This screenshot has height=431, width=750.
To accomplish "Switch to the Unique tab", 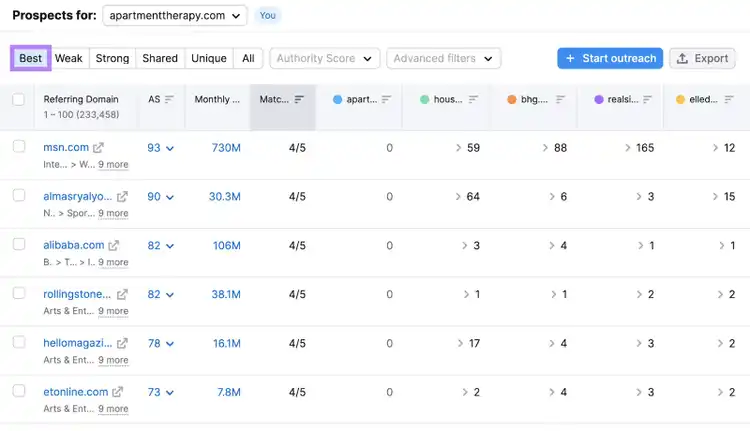I will tap(209, 58).
